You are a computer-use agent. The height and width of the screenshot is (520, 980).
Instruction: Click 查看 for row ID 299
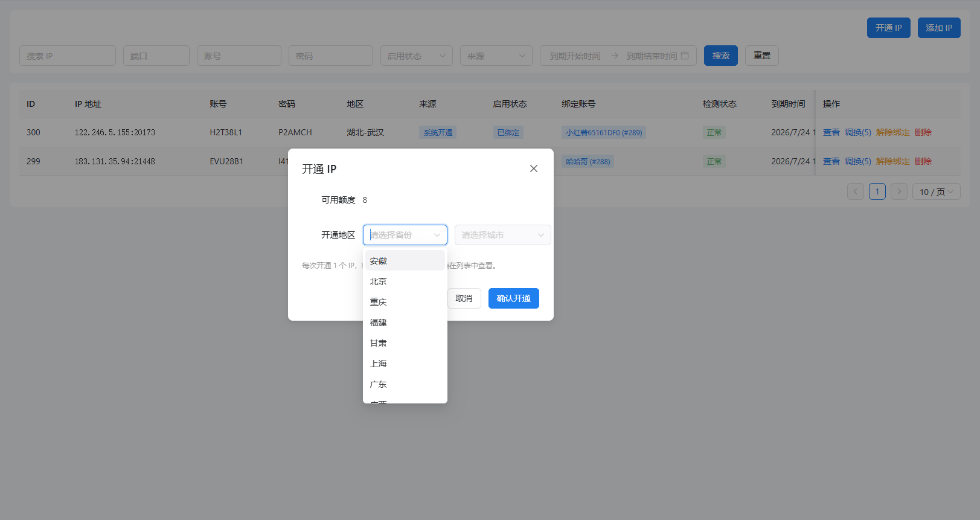pyautogui.click(x=831, y=161)
